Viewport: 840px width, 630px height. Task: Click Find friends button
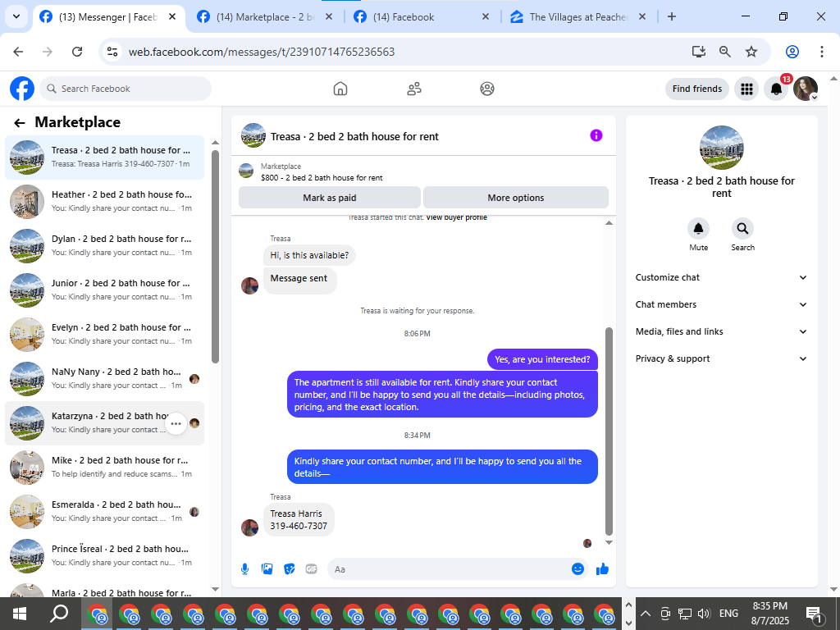coord(697,89)
